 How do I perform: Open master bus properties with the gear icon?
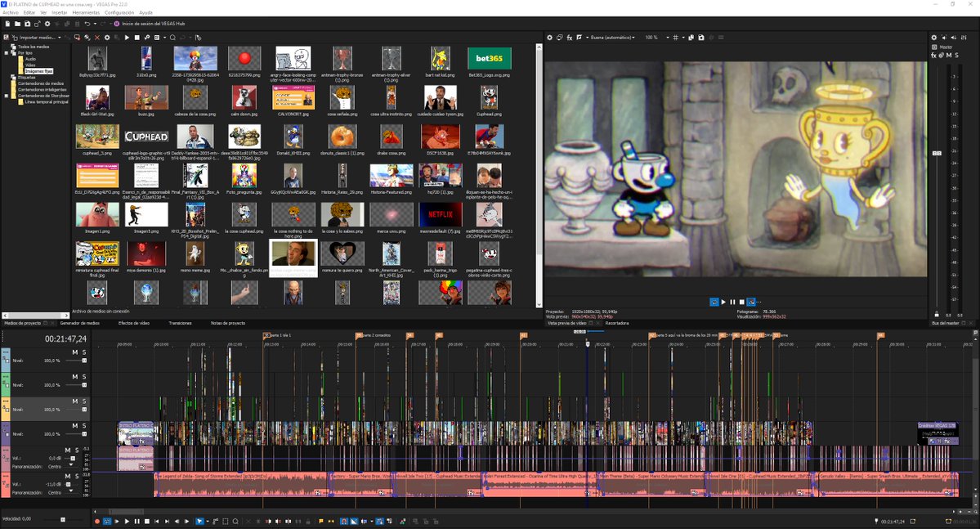pos(933,38)
